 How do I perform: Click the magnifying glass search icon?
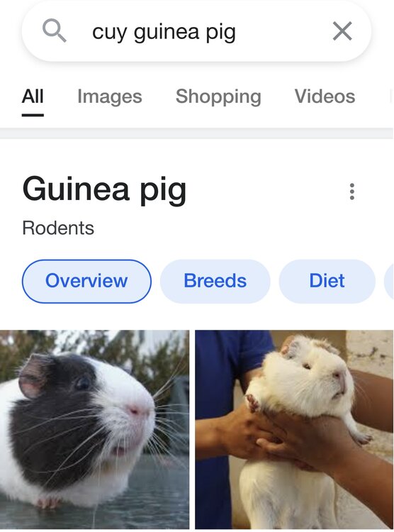(55, 31)
